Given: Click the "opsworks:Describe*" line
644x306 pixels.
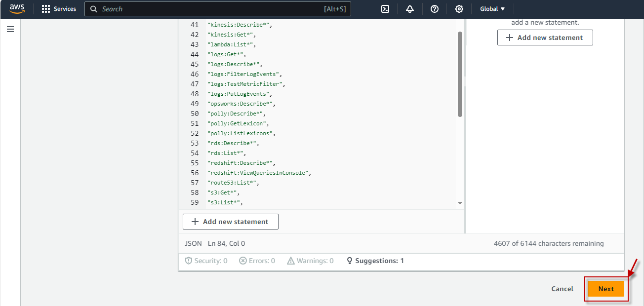Looking at the screenshot, I should pos(241,104).
